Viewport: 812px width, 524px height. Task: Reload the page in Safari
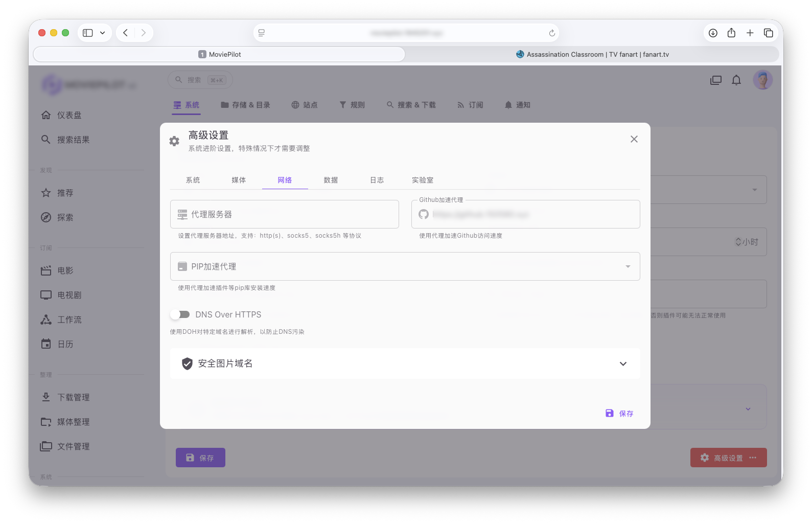click(552, 33)
